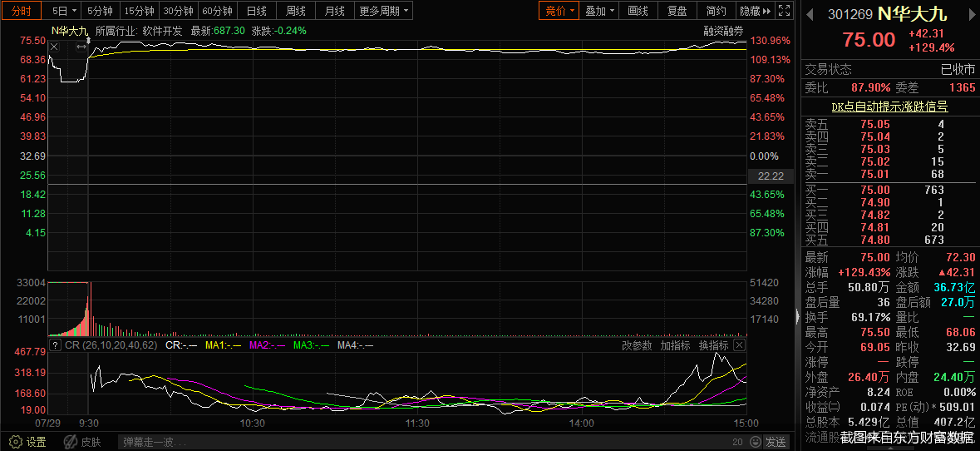The height and width of the screenshot is (451, 980).
Task: Open the 更多周期 dropdown
Action: [x=385, y=11]
